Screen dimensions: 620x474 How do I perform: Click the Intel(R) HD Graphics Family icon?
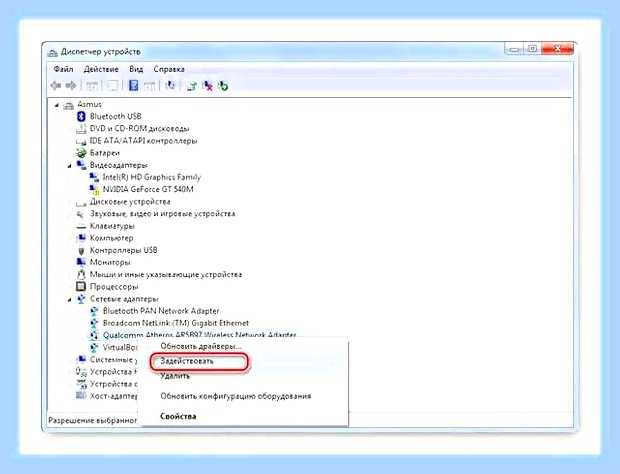coord(94,177)
